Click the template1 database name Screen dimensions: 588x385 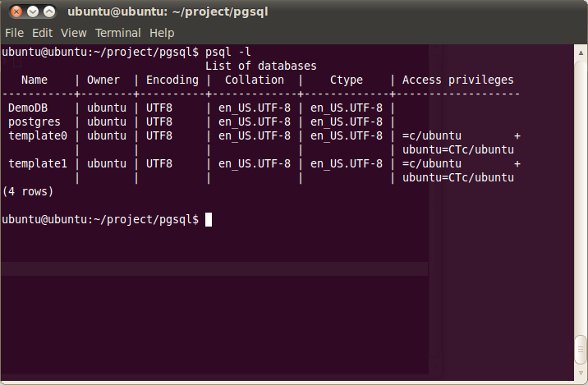click(x=38, y=163)
